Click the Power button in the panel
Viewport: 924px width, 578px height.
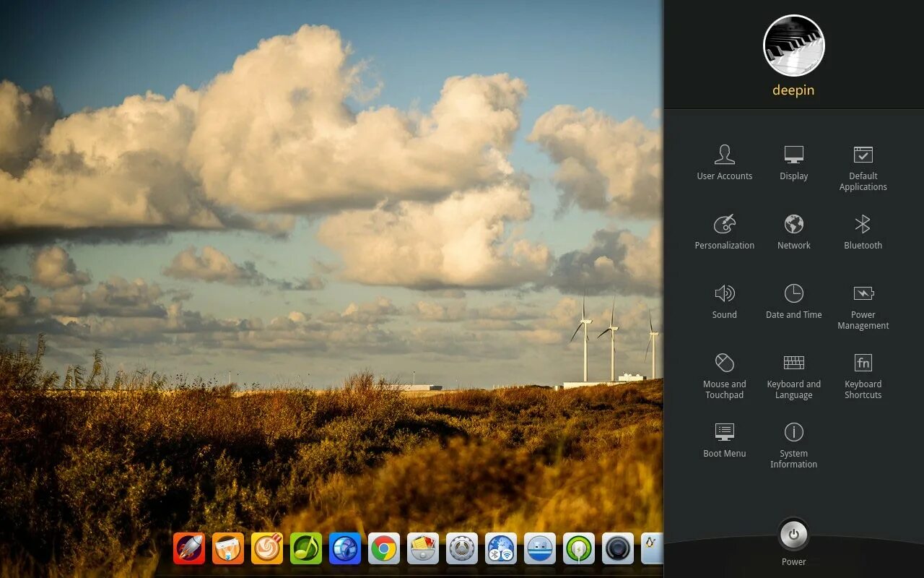pyautogui.click(x=793, y=535)
